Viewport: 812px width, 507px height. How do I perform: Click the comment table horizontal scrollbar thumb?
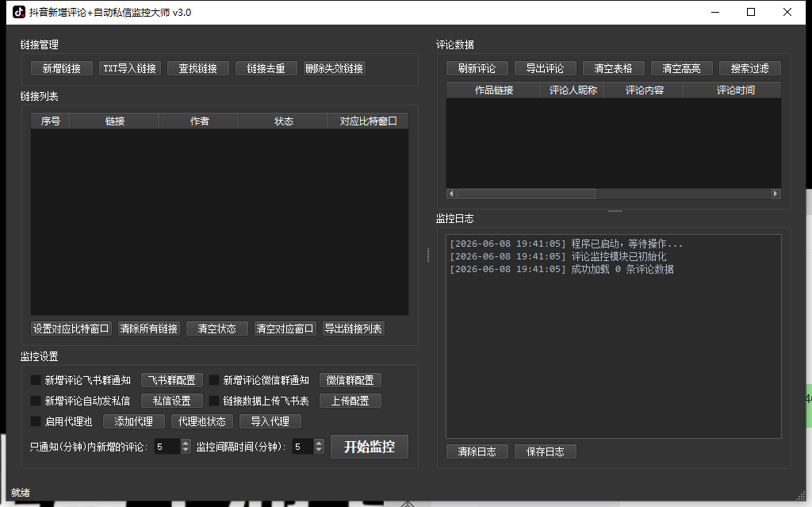(x=527, y=194)
